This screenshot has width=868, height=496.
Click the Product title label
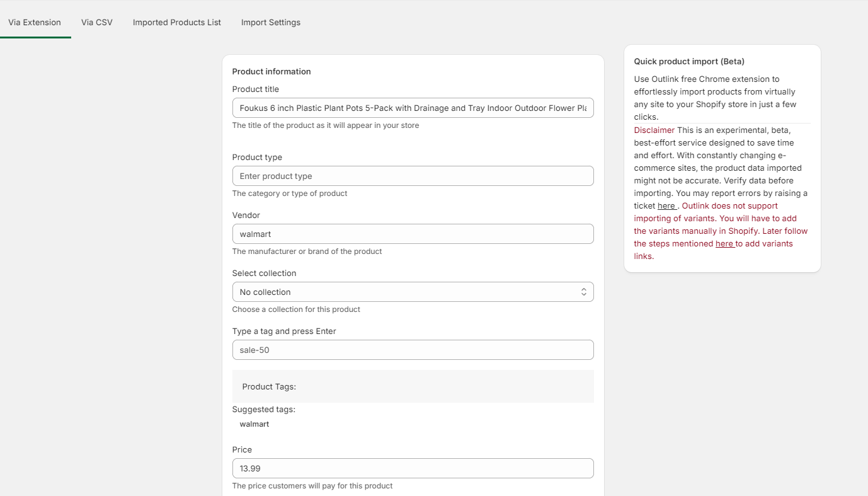(x=256, y=89)
